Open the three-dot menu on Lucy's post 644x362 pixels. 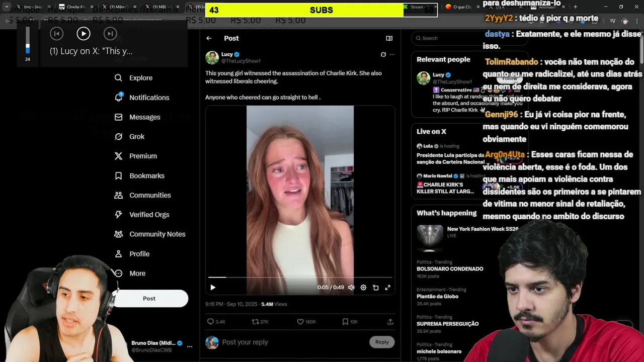[x=392, y=54]
